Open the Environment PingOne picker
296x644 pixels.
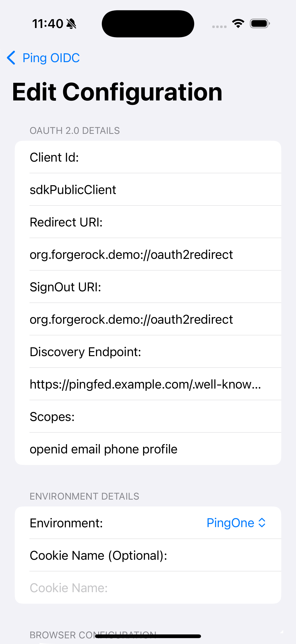(230, 523)
